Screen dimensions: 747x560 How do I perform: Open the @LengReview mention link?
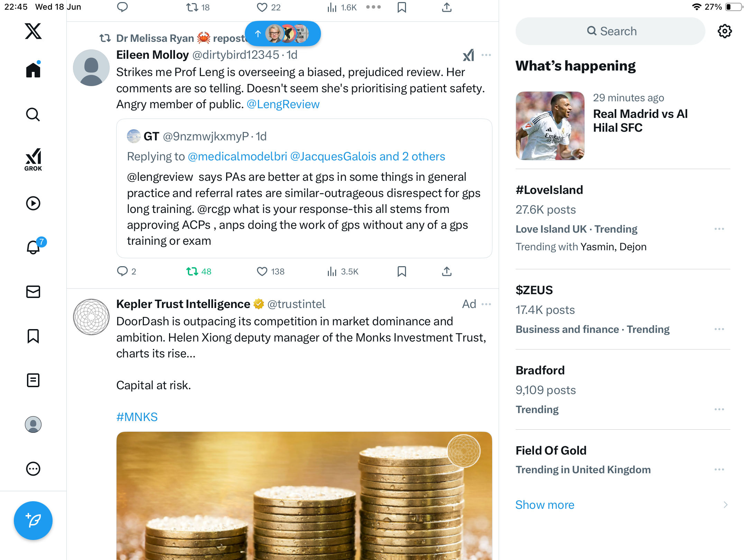coord(283,104)
